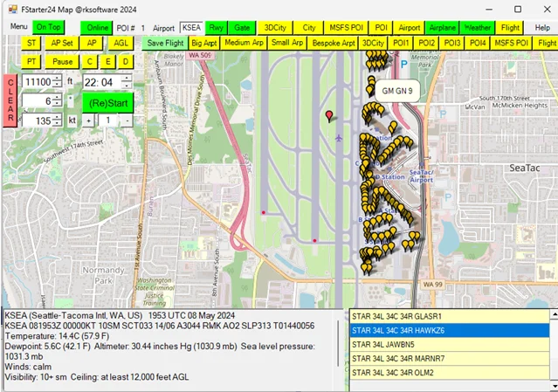Viewport: 558px width, 392px height.
Task: Select the Bespoke Arpt tab
Action: tap(334, 43)
